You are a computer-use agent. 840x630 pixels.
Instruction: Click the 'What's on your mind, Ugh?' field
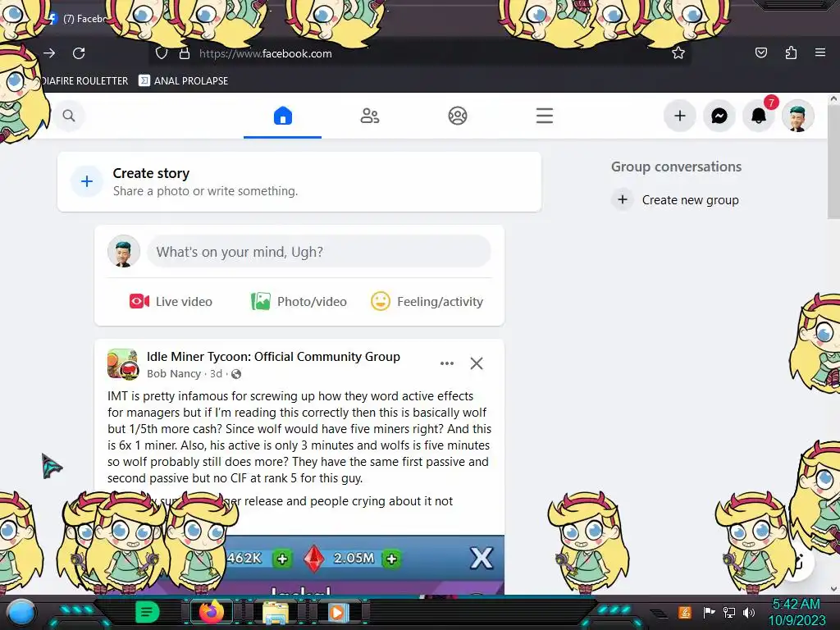(x=319, y=252)
